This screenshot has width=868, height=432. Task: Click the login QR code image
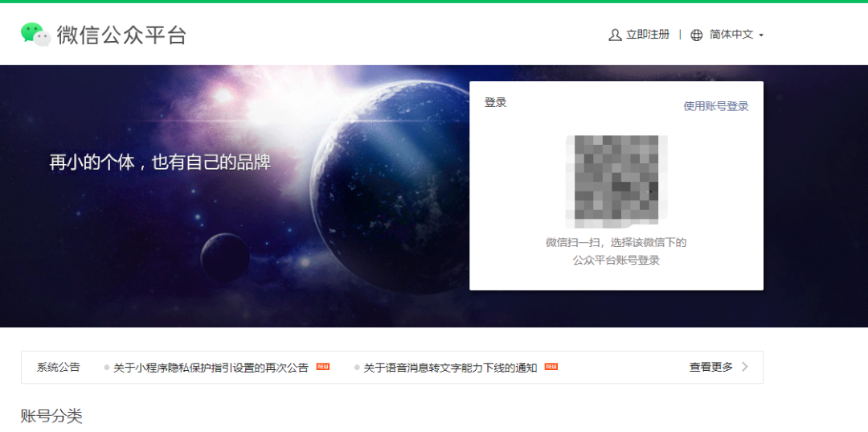point(616,182)
